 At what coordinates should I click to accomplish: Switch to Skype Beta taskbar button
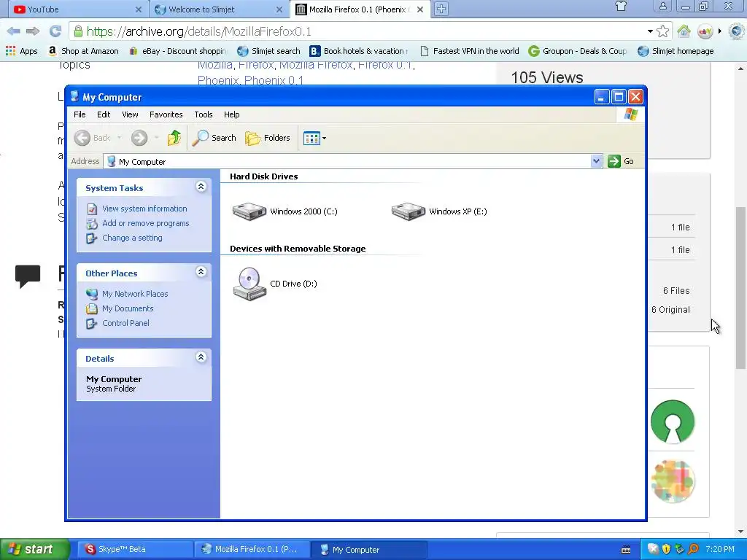(135, 549)
